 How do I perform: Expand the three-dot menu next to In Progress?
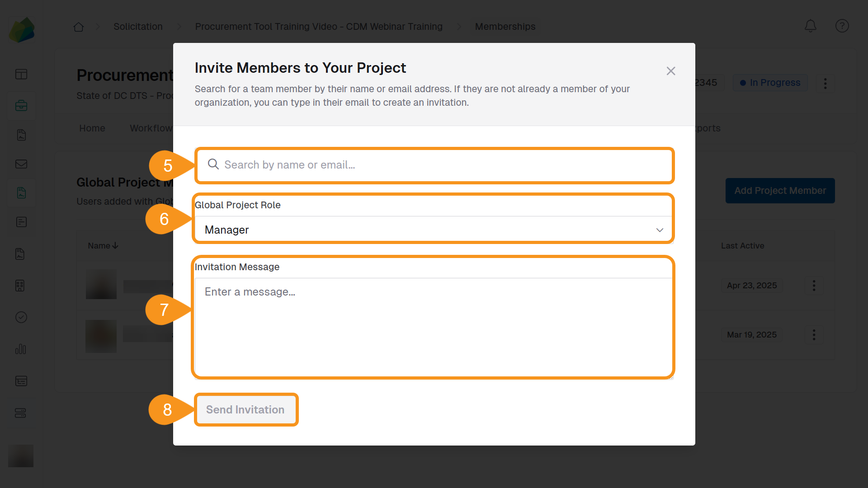825,83
